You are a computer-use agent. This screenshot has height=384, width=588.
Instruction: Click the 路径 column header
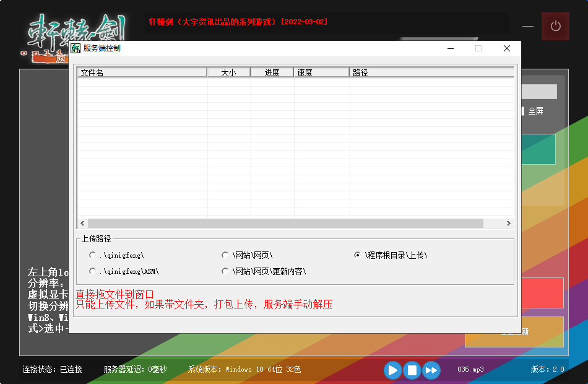431,72
